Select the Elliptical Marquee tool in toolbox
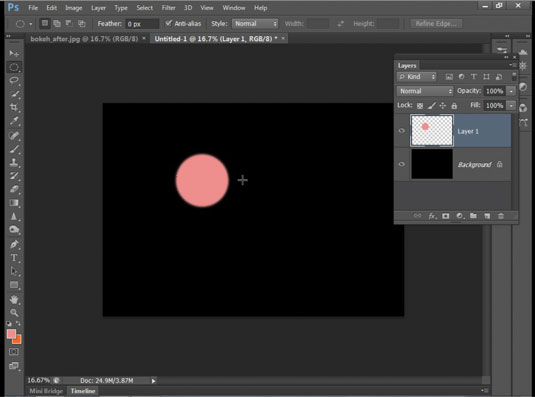The image size is (535, 397). (14, 67)
